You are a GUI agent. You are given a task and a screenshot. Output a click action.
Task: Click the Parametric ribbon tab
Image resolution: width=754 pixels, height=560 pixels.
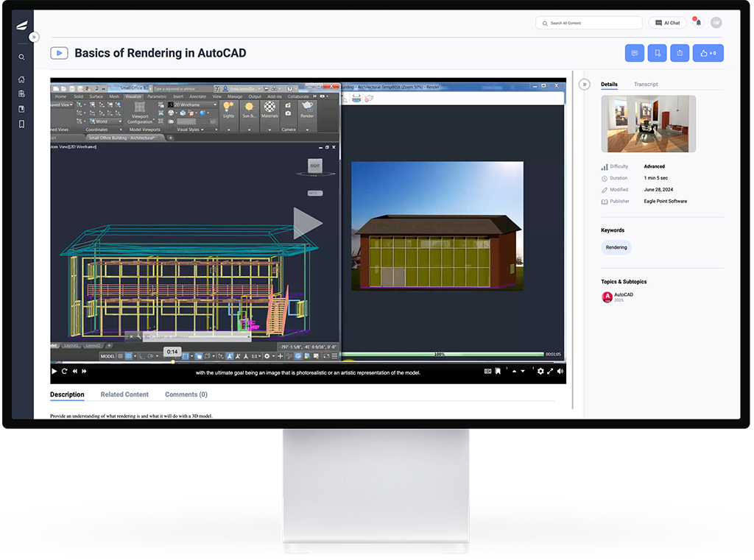pyautogui.click(x=157, y=96)
